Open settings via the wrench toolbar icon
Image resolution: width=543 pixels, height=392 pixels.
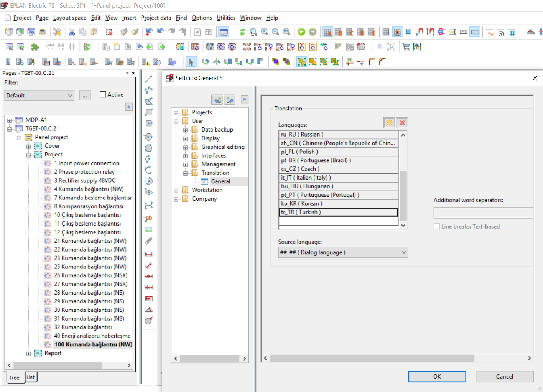click(57, 32)
